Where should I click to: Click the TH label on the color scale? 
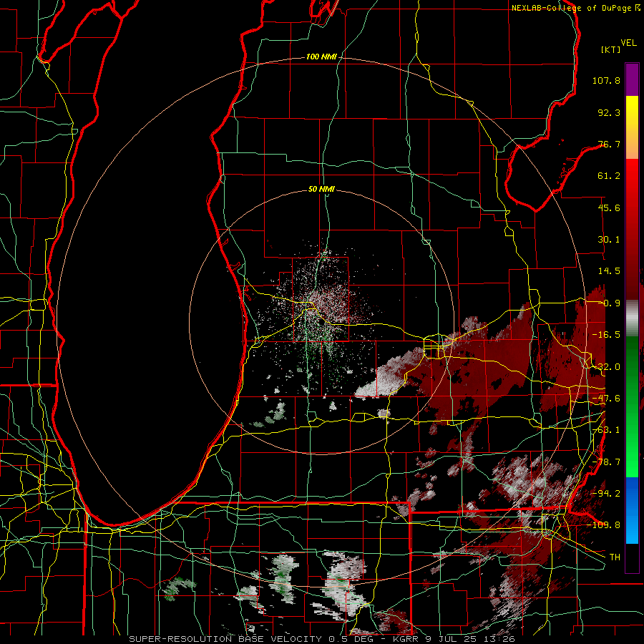[615, 557]
